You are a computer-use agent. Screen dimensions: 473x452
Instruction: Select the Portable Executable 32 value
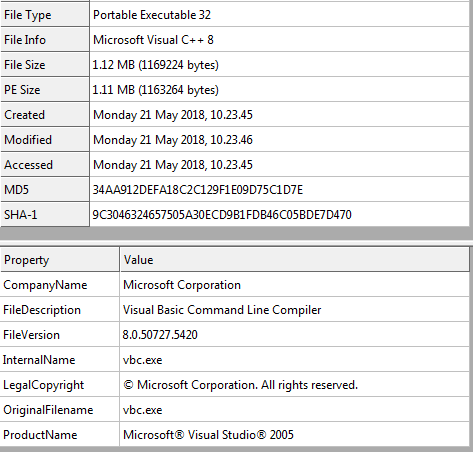pos(152,15)
